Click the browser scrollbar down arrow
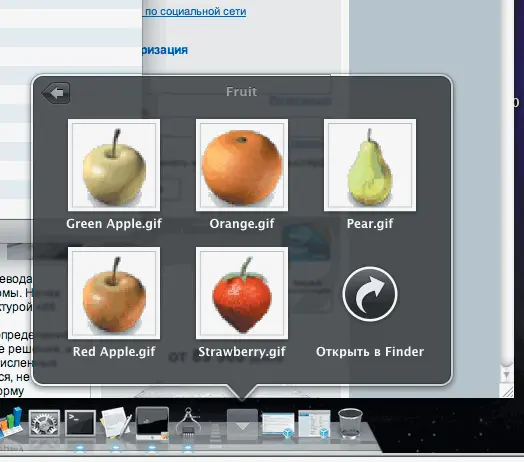The height and width of the screenshot is (462, 524). [507, 375]
